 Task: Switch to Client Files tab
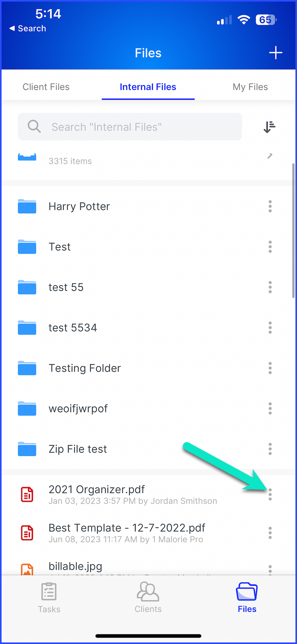click(46, 87)
